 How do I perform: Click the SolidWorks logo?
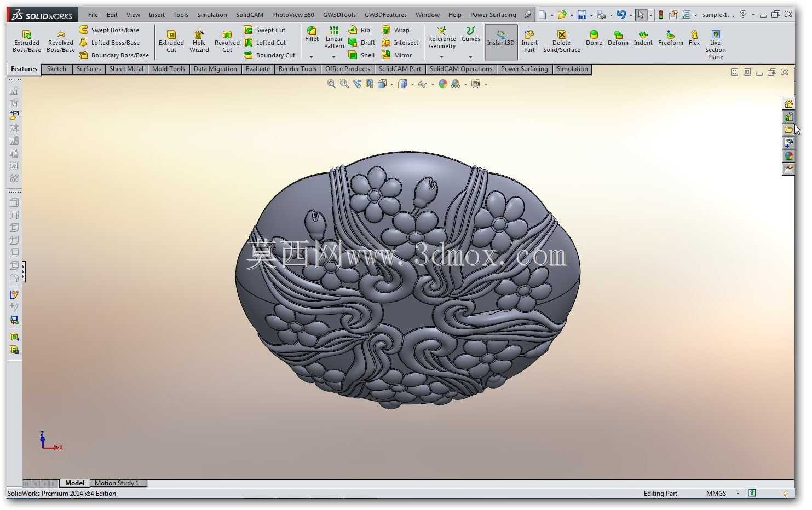click(43, 15)
